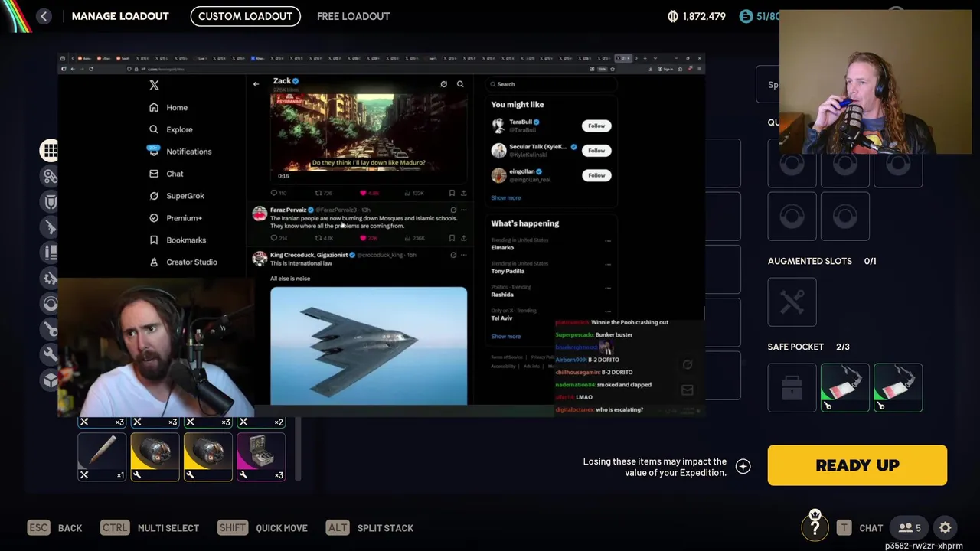This screenshot has height=551, width=980.
Task: Click the plus info icon beside expedition warning
Action: pos(743,467)
